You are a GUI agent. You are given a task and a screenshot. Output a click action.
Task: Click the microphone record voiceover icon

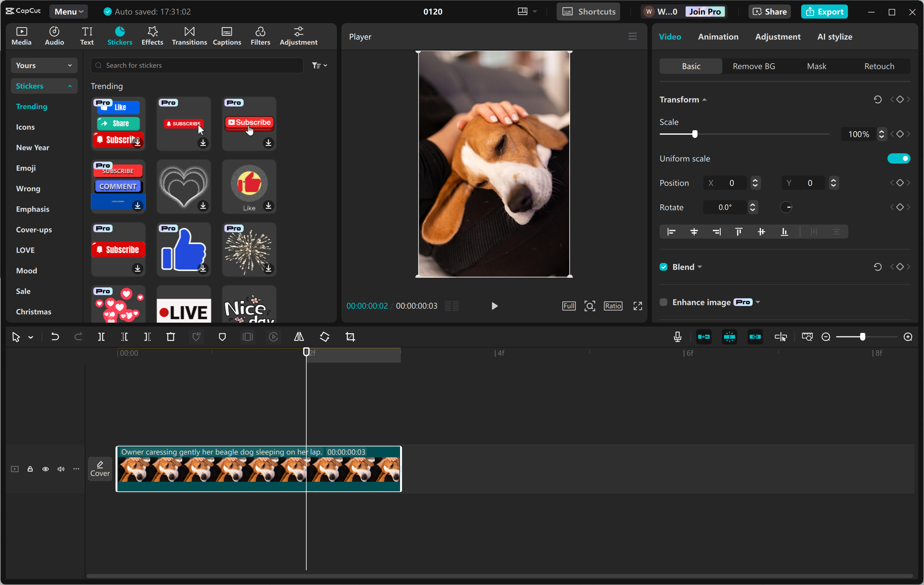coord(677,337)
